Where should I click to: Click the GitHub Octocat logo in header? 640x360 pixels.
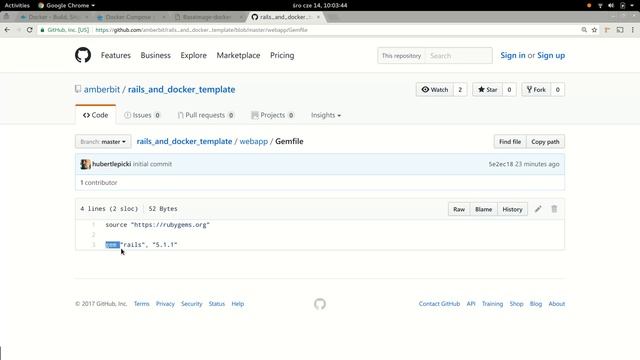point(83,55)
